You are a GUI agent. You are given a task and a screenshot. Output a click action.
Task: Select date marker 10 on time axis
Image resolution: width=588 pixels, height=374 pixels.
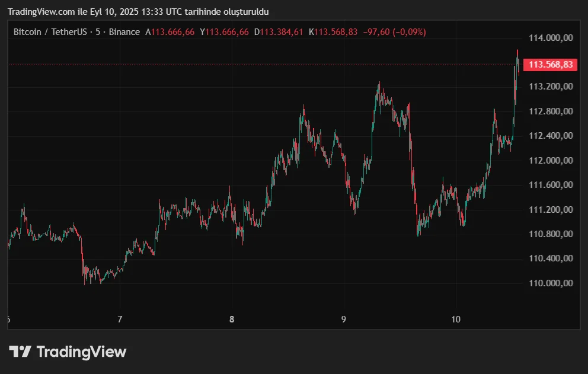(x=456, y=319)
